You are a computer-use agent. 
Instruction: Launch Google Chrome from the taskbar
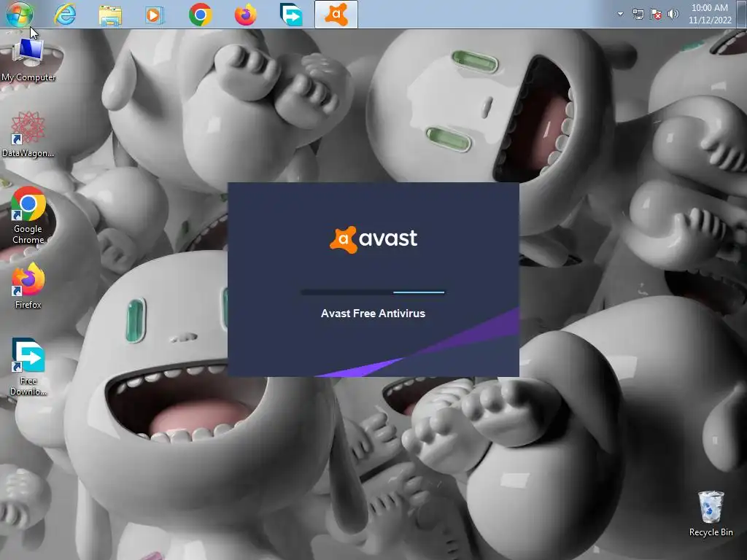[200, 15]
